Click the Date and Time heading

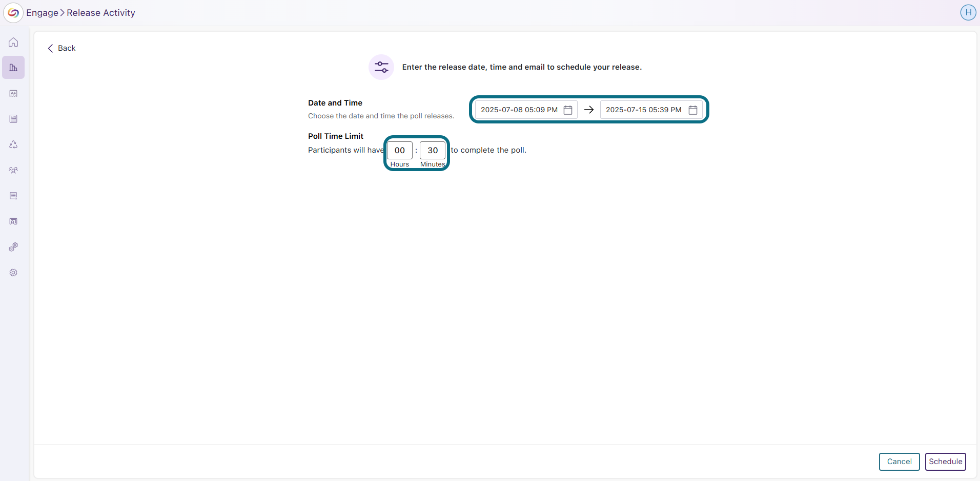tap(335, 103)
